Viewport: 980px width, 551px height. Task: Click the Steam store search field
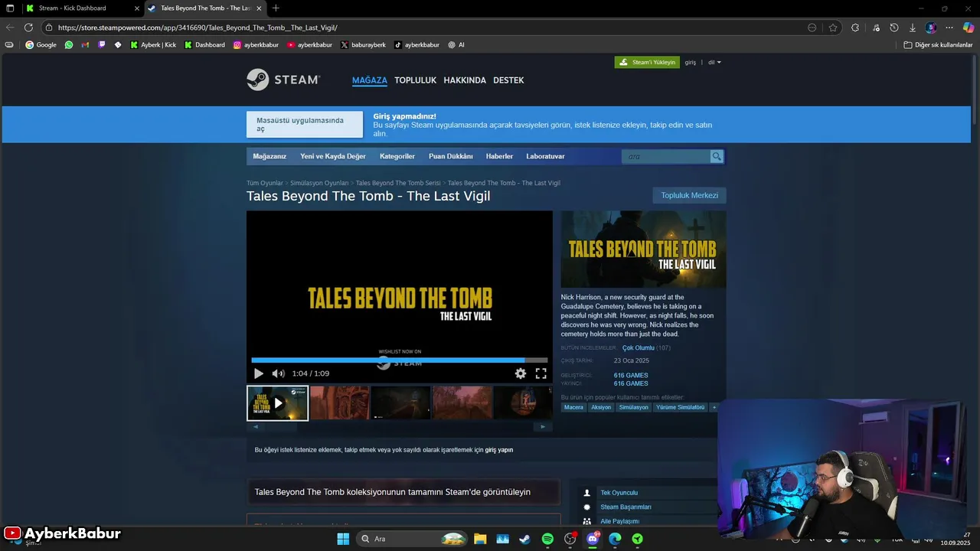coord(666,156)
